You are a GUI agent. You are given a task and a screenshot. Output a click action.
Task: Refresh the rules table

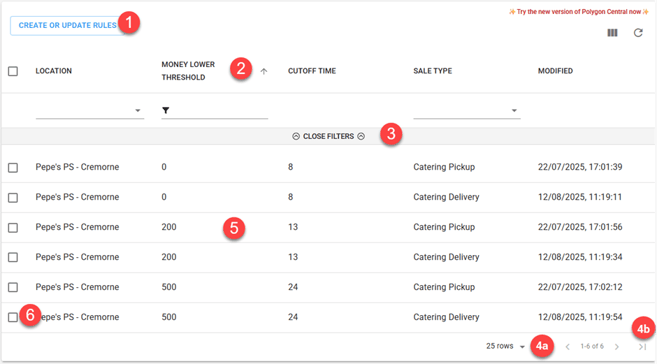[638, 33]
